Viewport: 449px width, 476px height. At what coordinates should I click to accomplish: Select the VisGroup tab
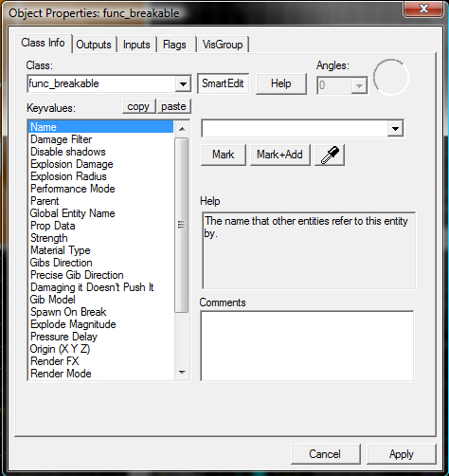click(223, 45)
